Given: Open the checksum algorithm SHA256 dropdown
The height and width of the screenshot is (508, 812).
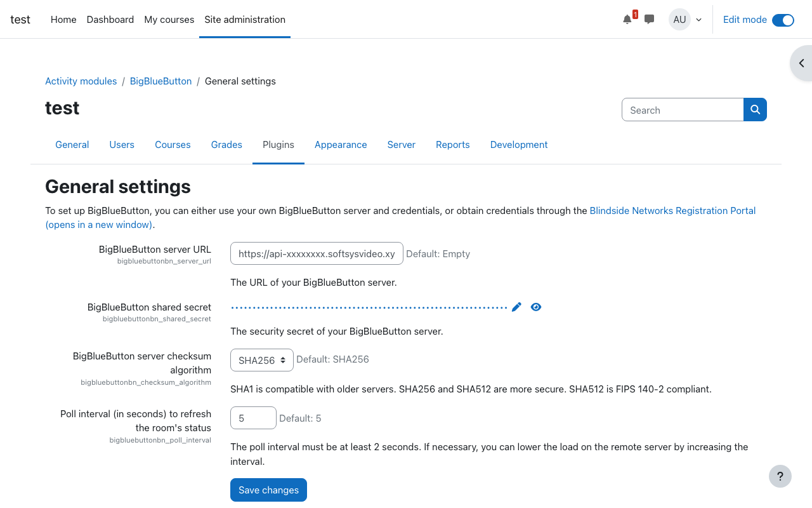Looking at the screenshot, I should [262, 360].
